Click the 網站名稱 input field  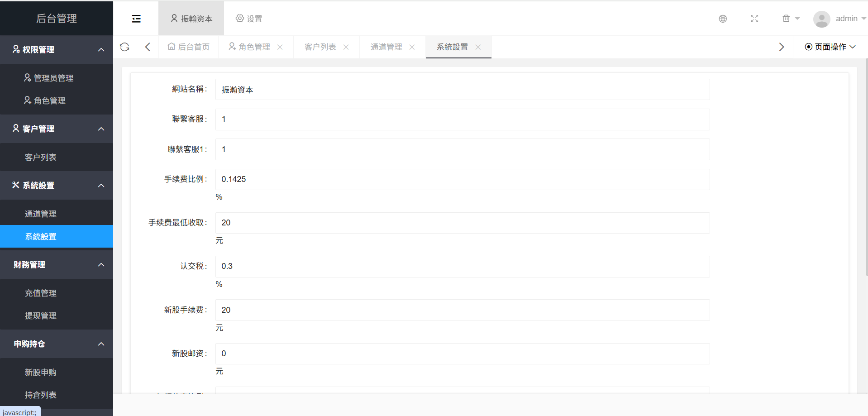point(463,90)
